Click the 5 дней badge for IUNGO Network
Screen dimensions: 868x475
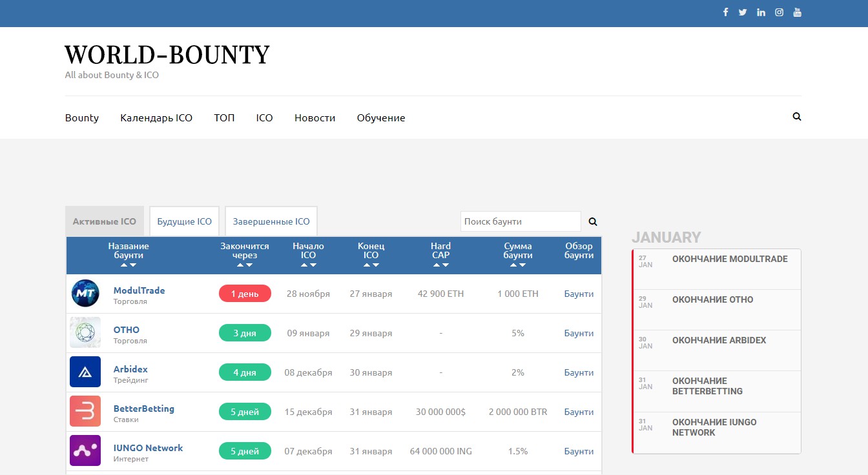245,451
